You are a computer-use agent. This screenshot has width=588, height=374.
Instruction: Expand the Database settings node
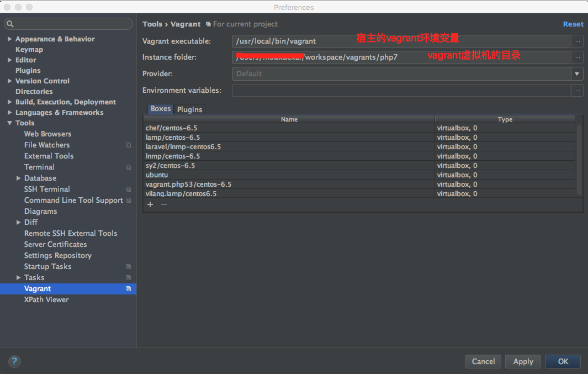18,178
